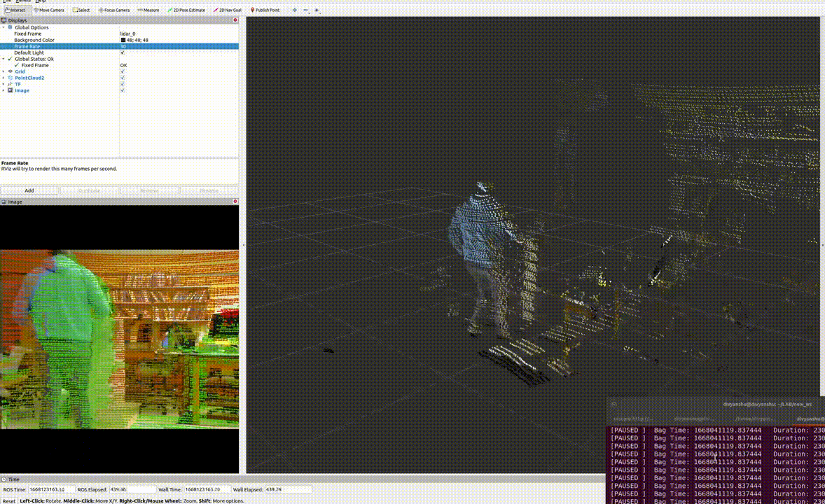This screenshot has height=504, width=825.
Task: Expand the TF display node
Action: pos(4,84)
